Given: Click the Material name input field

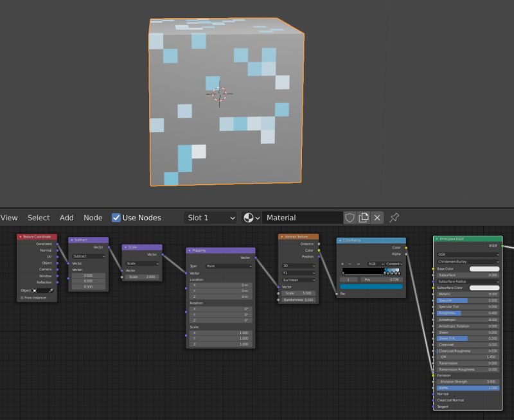Looking at the screenshot, I should pos(302,217).
